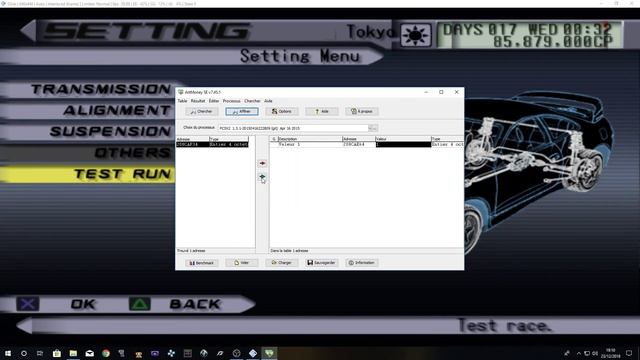
Task: Click the address cell in right table
Action: coord(359,144)
